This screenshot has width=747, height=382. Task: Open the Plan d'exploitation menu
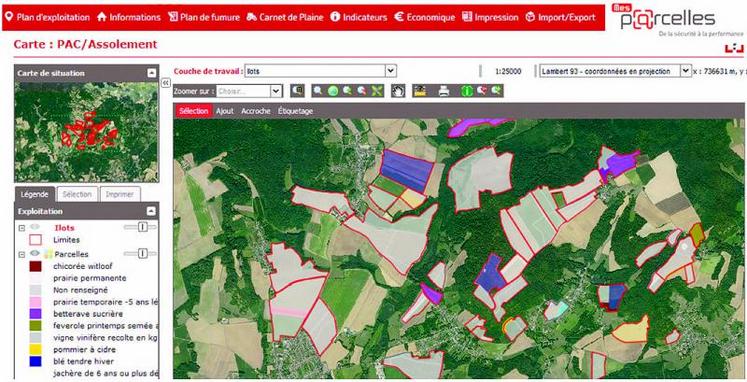coord(47,17)
